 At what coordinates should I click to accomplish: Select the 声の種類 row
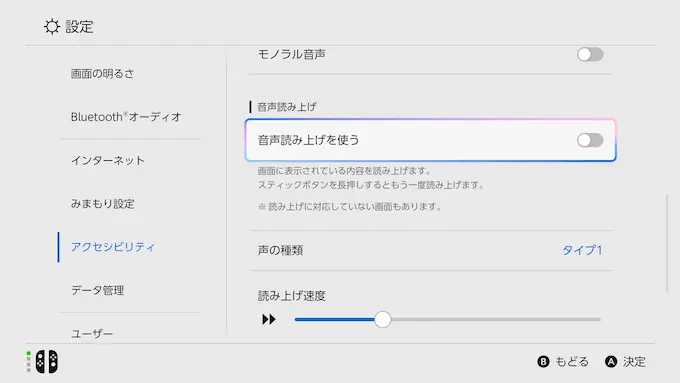click(431, 250)
